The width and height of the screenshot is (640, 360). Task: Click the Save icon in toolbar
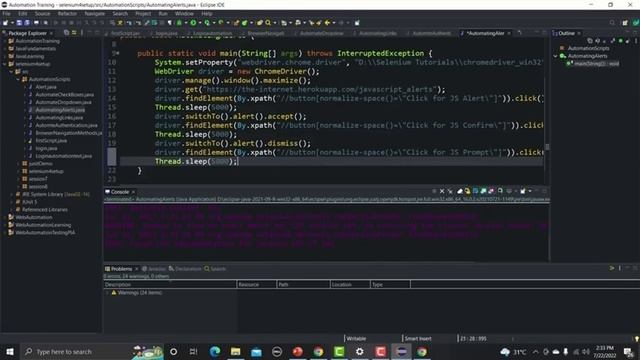click(19, 23)
